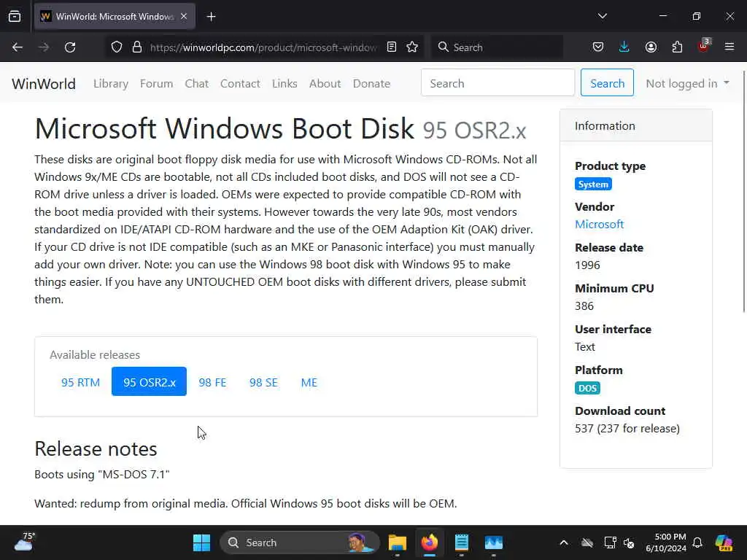The image size is (747, 560).
Task: Open the Notepad taskbar icon
Action: 462,542
